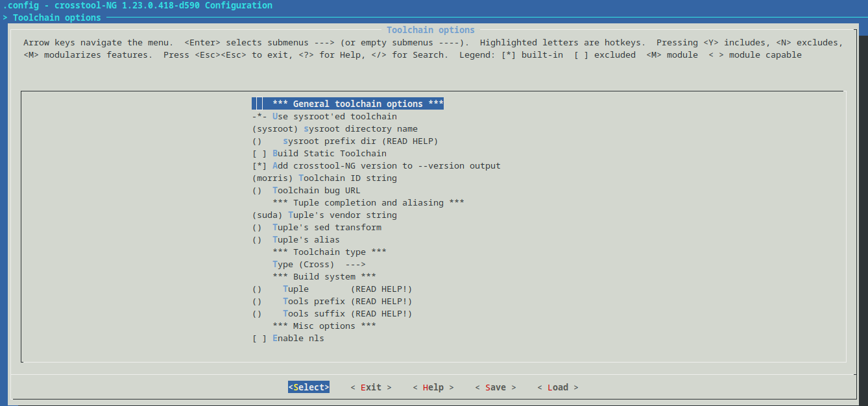The width and height of the screenshot is (868, 406).
Task: Edit the sysroot directory name field
Action: tap(335, 128)
